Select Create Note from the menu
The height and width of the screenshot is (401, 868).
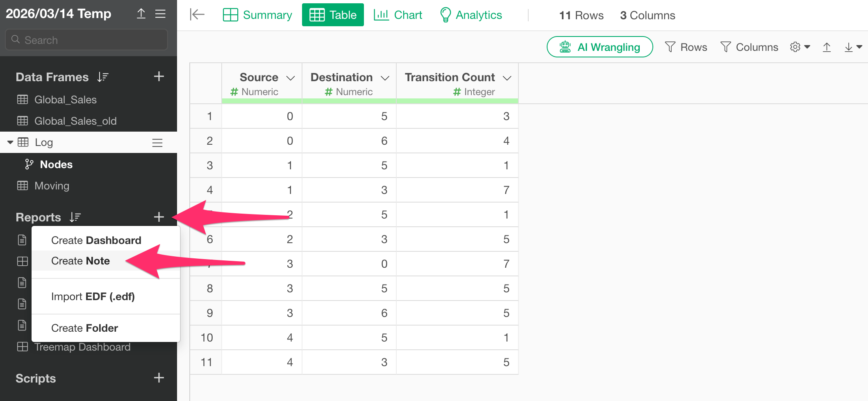point(80,261)
